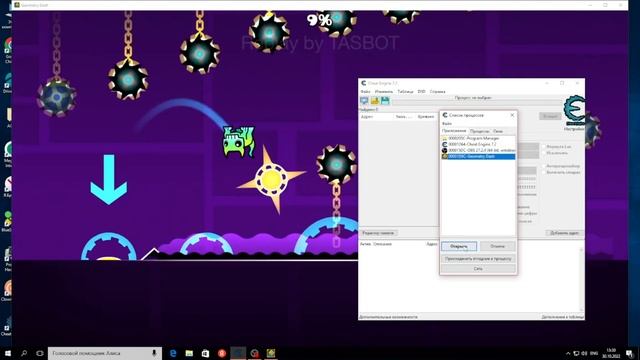Screen dimensions: 640x360
Task: Select Cheat Engine 7.2 process row
Action: pyautogui.click(x=478, y=144)
